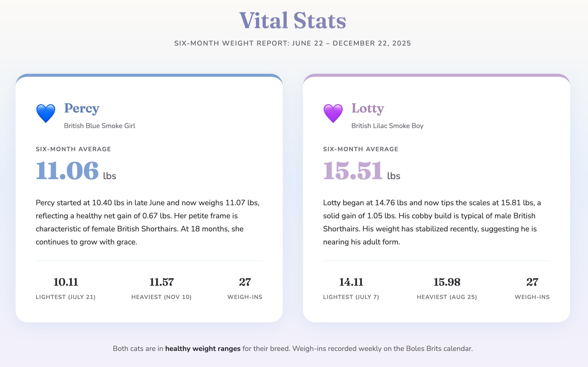588x367 pixels.
Task: Click the Vital Stats page title
Action: (293, 21)
